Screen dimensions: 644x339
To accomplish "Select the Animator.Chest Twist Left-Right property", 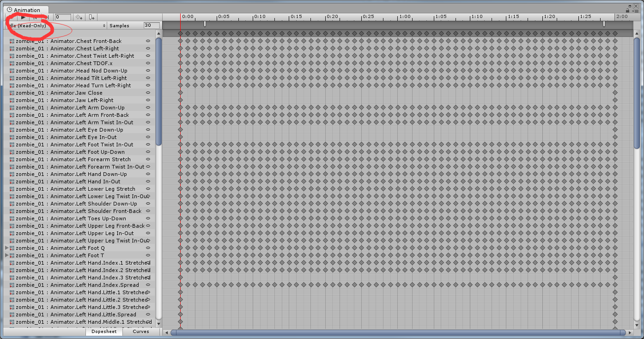I will tap(75, 56).
